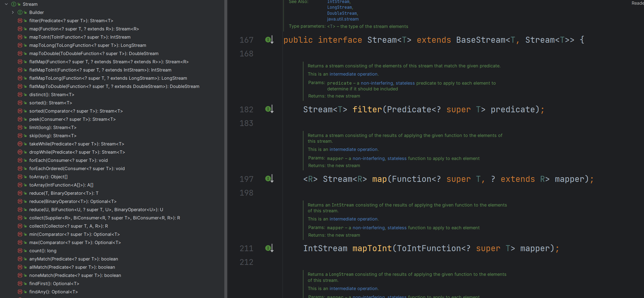Select max(Comparator) in the structure tree

(75, 242)
